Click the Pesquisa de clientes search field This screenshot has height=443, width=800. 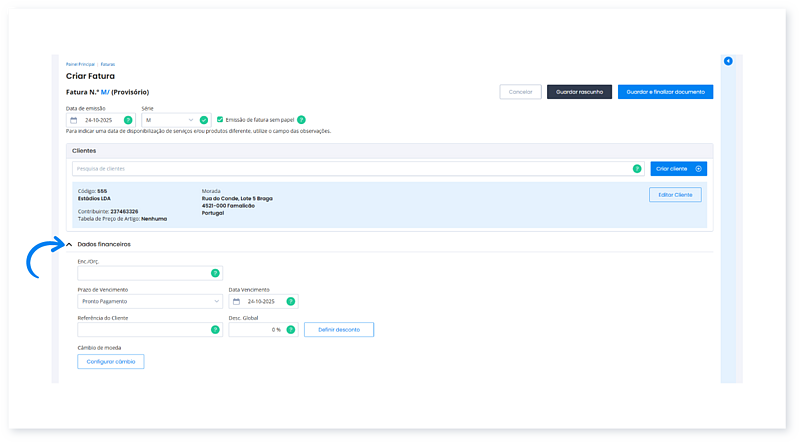(350, 169)
